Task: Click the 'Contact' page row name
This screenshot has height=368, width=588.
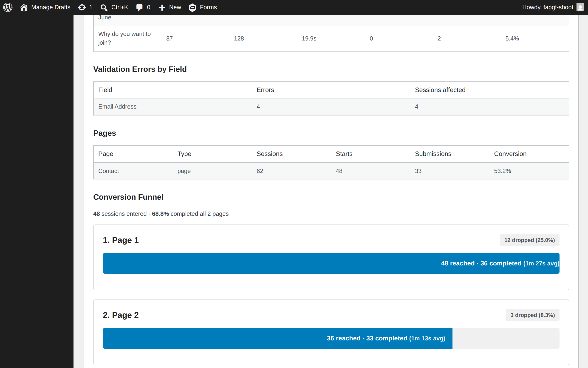Action: click(108, 171)
